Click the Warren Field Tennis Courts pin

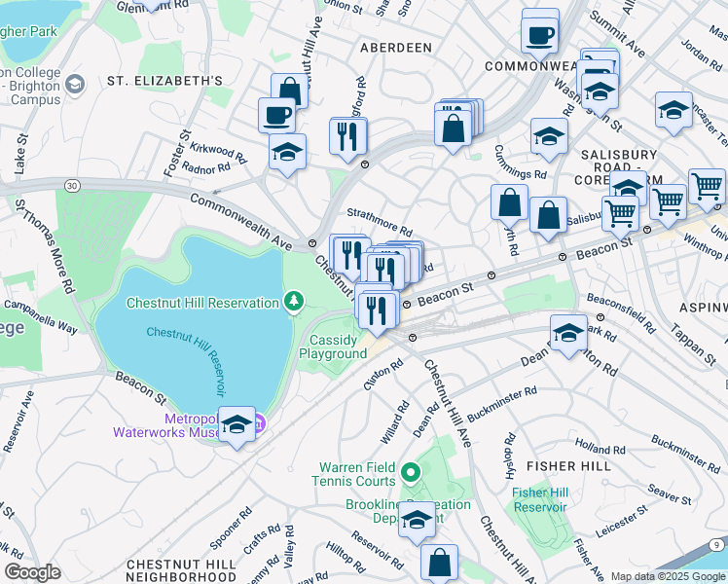tap(411, 473)
